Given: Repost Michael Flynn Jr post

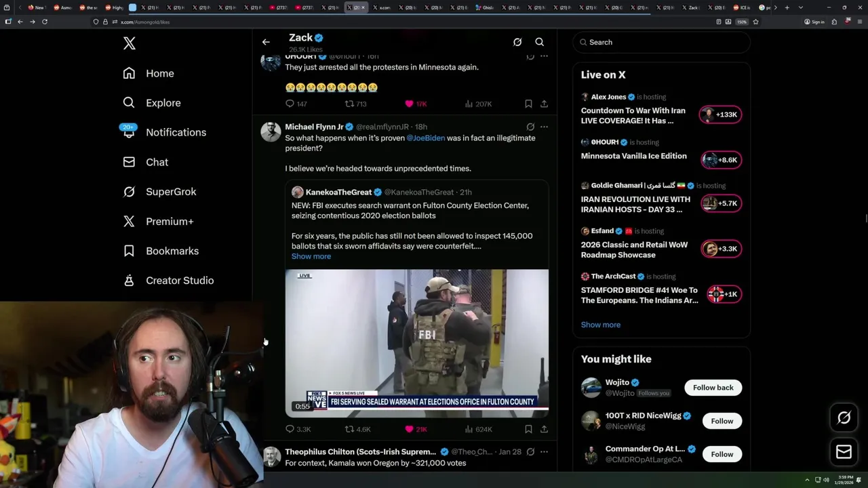Looking at the screenshot, I should [358, 429].
